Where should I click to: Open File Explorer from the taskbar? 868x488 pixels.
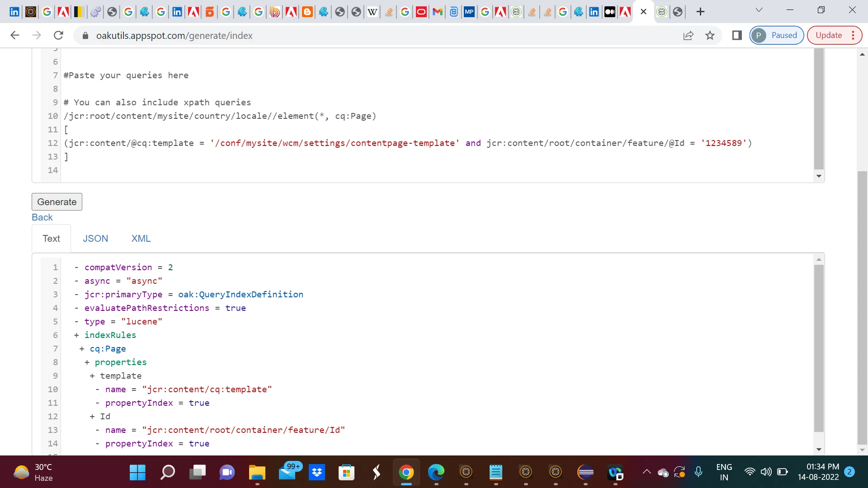(257, 473)
